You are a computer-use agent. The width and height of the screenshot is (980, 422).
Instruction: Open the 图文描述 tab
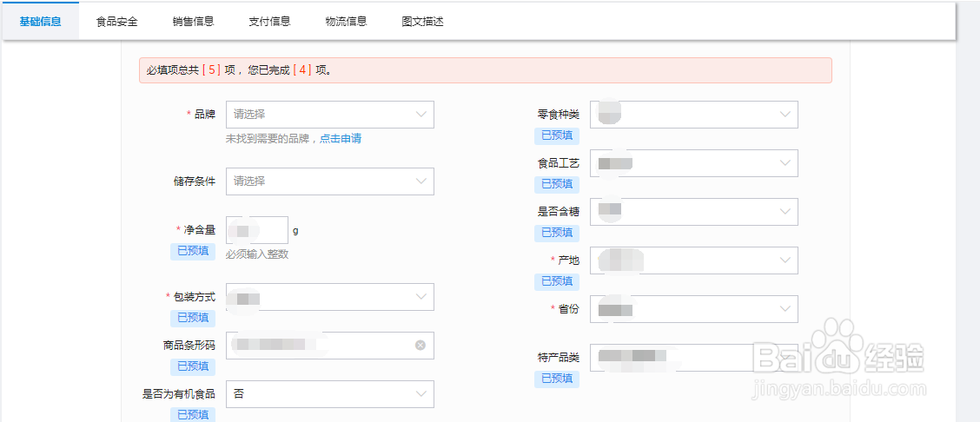tap(422, 21)
